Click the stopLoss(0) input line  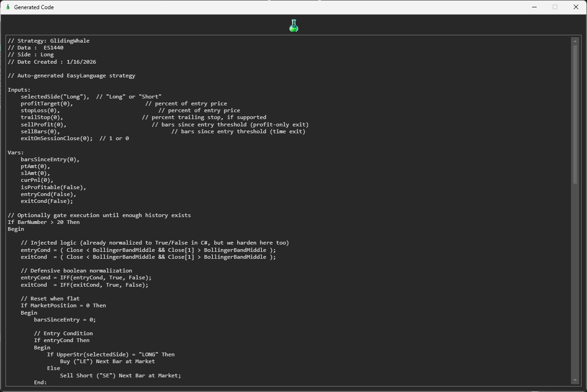pos(130,110)
